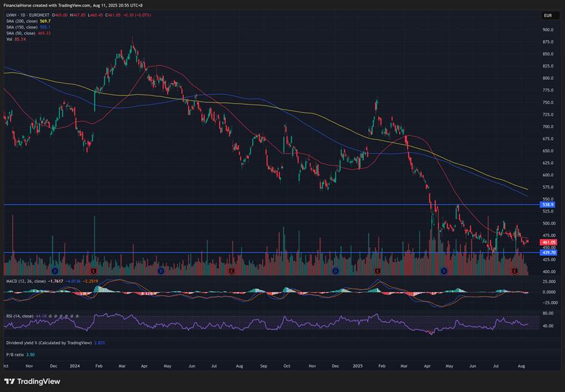Click the Aug label at time axis end
565x392 pixels.
click(x=521, y=366)
